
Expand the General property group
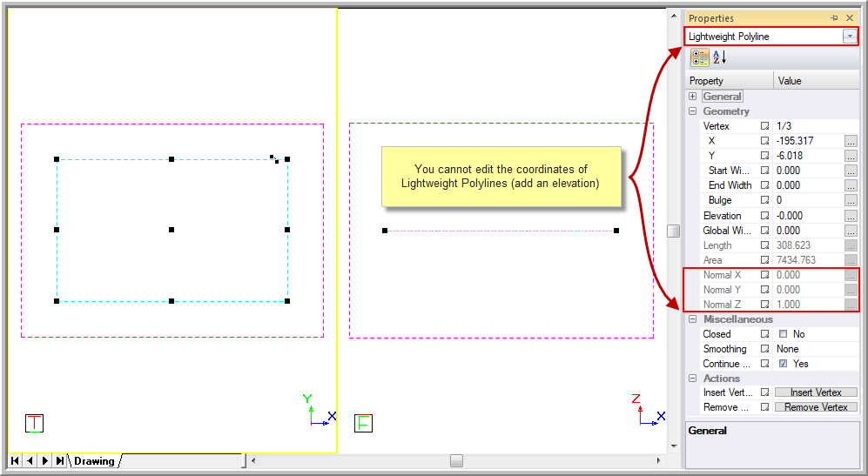(x=693, y=97)
